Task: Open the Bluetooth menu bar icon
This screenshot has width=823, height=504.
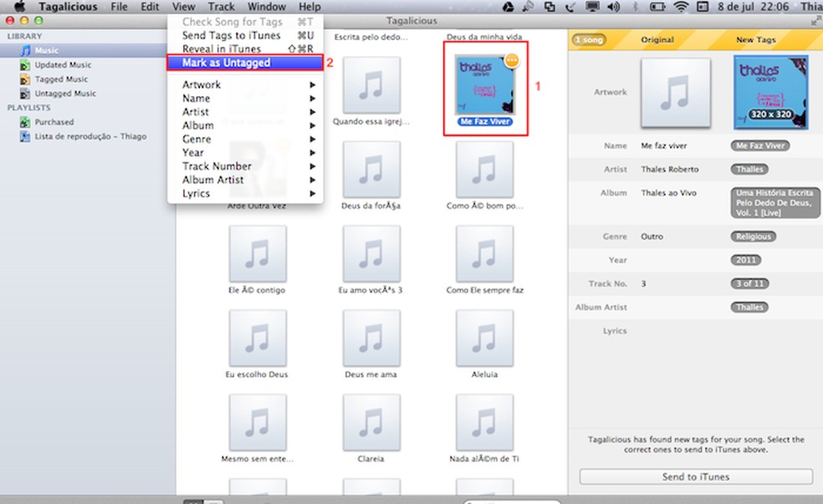Action: coord(635,7)
